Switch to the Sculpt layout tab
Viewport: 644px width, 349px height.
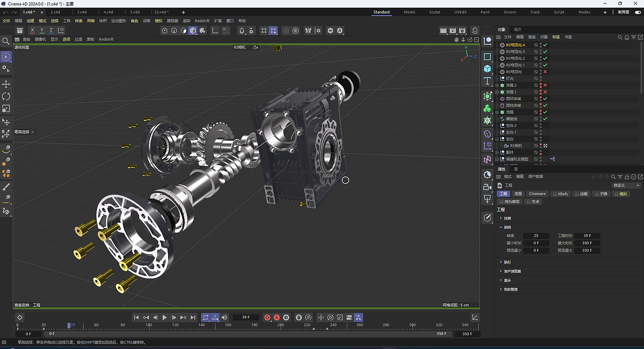(434, 12)
